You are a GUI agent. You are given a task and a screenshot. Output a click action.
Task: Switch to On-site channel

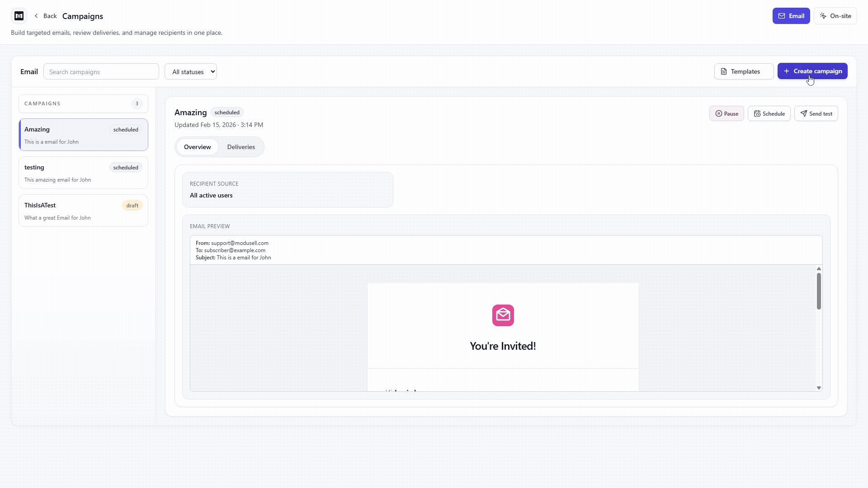pyautogui.click(x=835, y=16)
